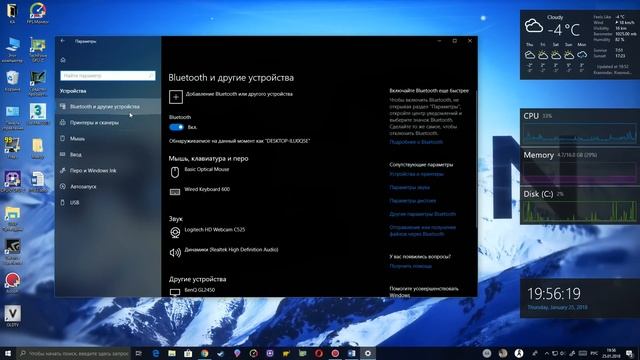Click the Получить помощь link
Viewport: 640px width, 360px height.
[410, 266]
